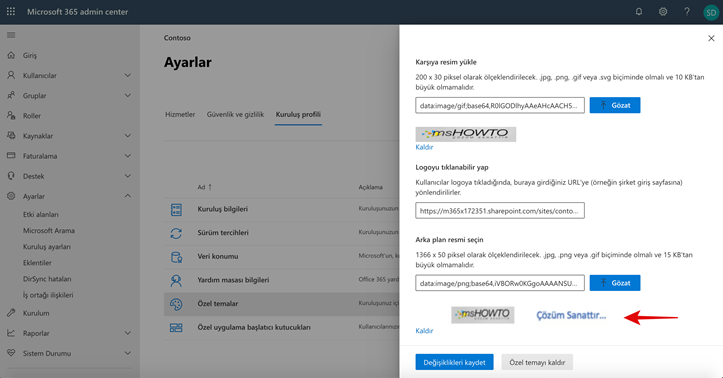Open the SD account avatar

tap(711, 12)
